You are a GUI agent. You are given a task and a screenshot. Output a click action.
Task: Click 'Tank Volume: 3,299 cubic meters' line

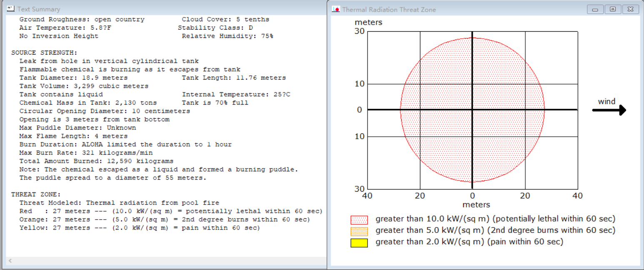point(84,86)
